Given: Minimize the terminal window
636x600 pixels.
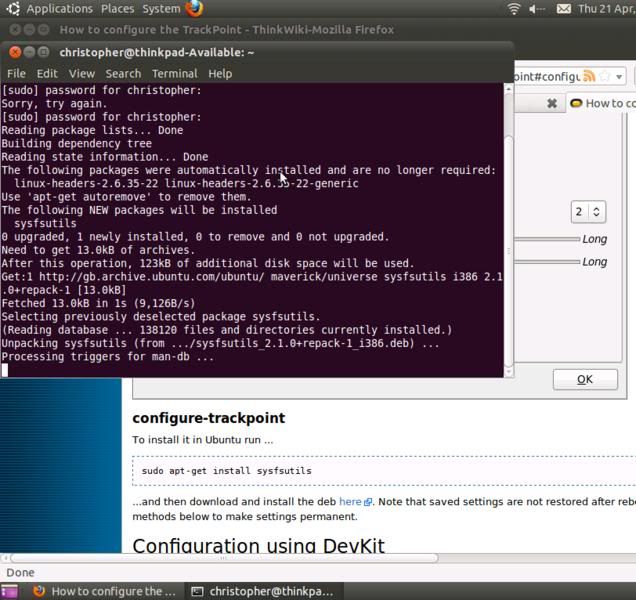Looking at the screenshot, I should 29,52.
